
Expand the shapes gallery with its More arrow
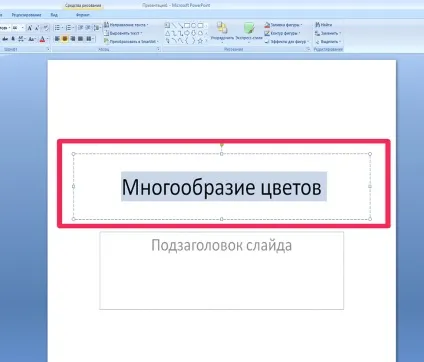point(206,41)
